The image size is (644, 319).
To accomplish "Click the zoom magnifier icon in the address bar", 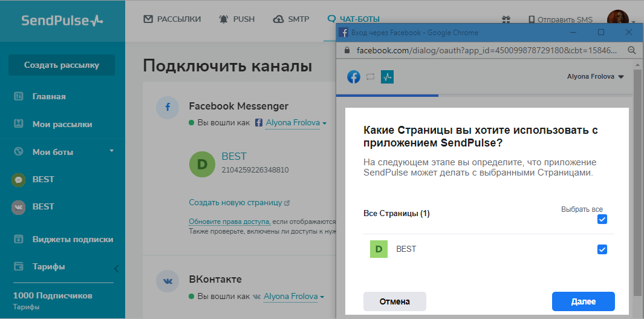I will click(x=631, y=50).
